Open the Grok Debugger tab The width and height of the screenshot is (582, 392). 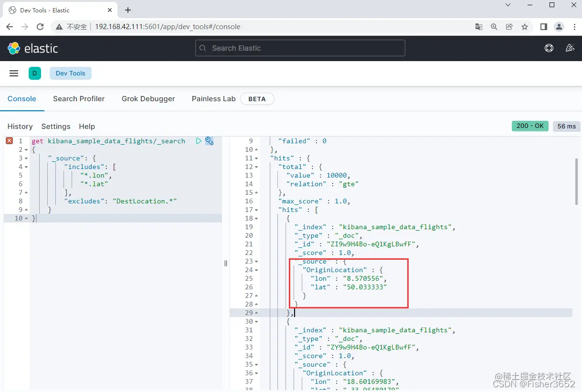click(148, 98)
